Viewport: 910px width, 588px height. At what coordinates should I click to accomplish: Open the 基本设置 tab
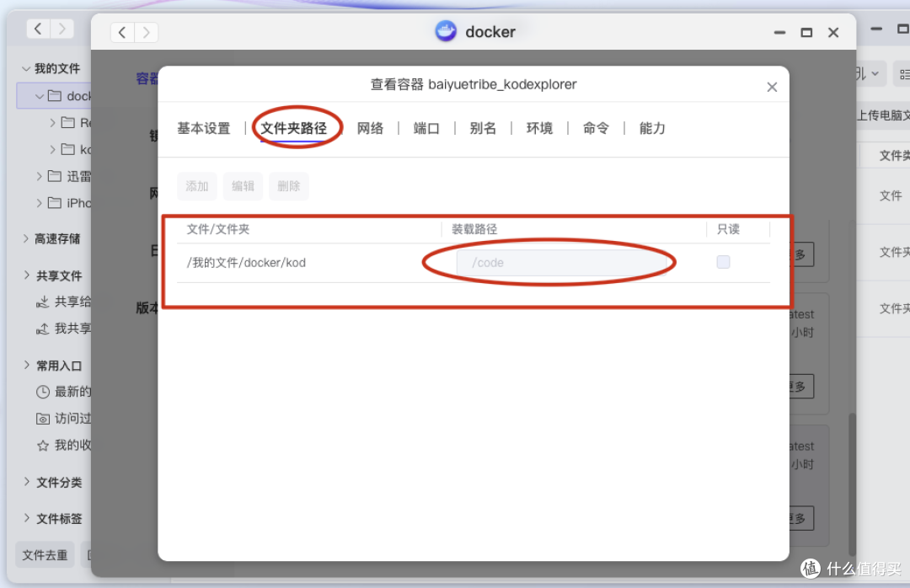tap(203, 128)
